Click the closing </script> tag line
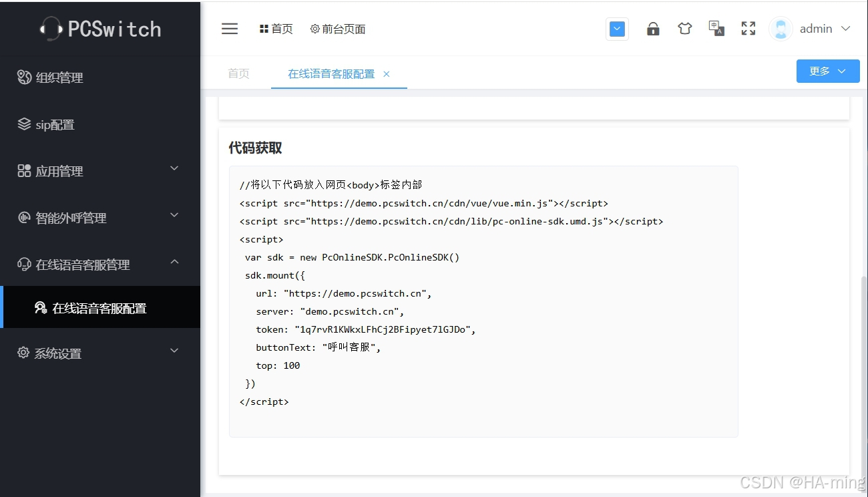The image size is (868, 497). (264, 401)
